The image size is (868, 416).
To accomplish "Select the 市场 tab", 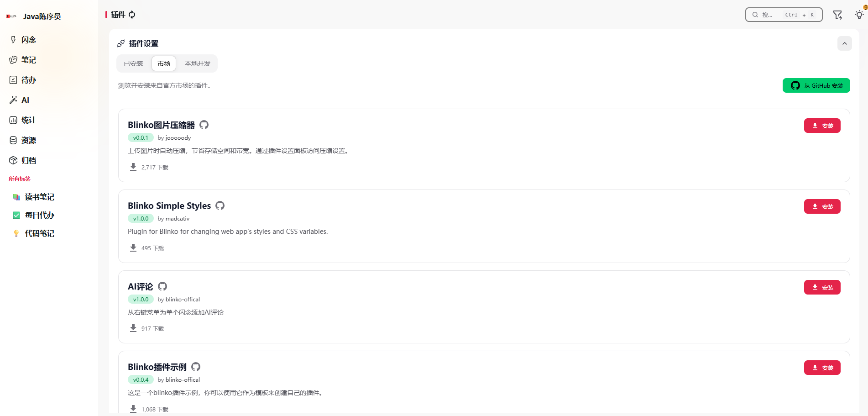I will [x=163, y=63].
